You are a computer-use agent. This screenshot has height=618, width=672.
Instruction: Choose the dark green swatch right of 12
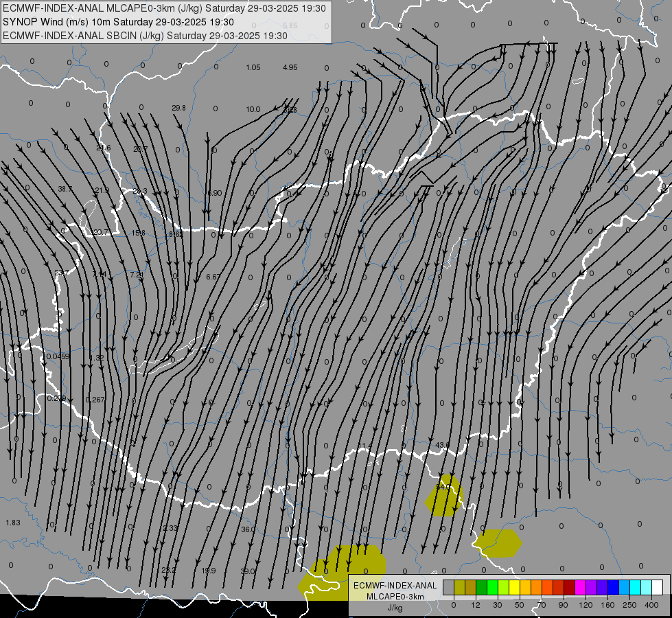tap(481, 587)
